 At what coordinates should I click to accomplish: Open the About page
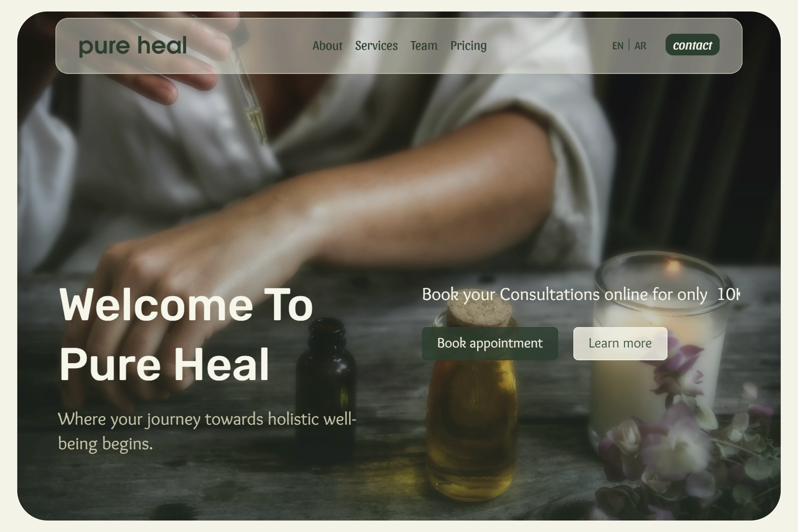(x=327, y=46)
